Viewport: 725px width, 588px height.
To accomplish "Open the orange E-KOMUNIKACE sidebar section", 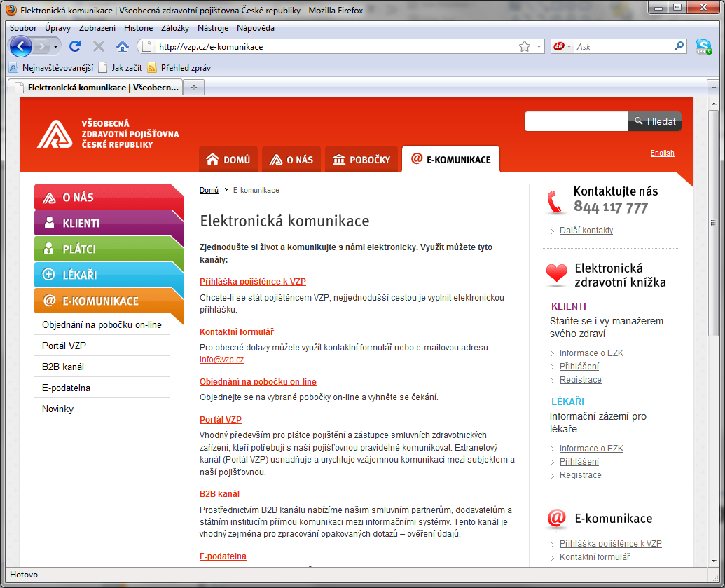I will click(108, 301).
